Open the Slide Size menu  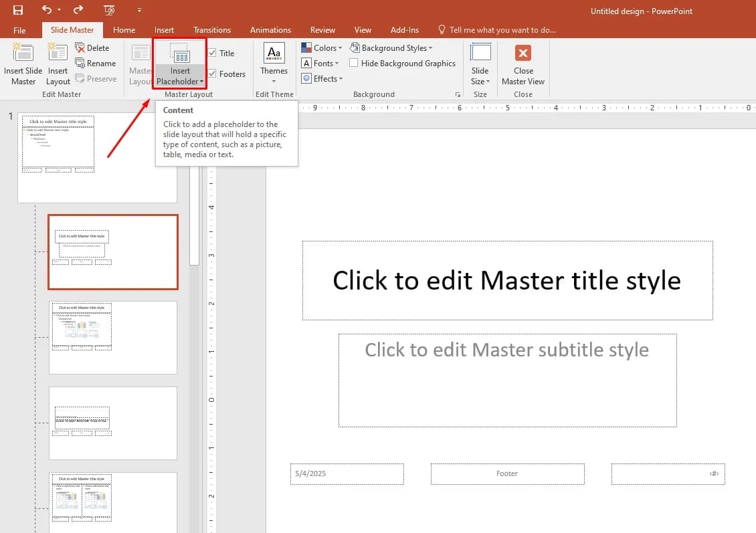pyautogui.click(x=480, y=64)
